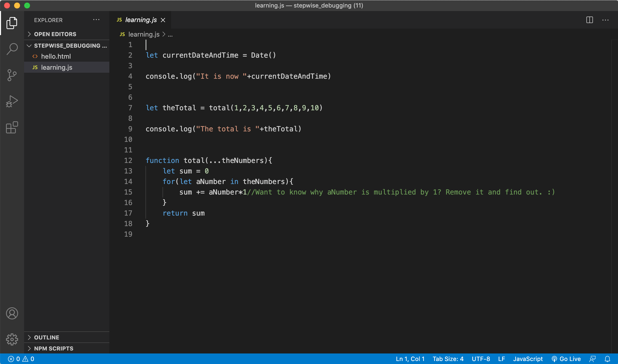Click Go Live in status bar
The width and height of the screenshot is (618, 364).
click(566, 359)
